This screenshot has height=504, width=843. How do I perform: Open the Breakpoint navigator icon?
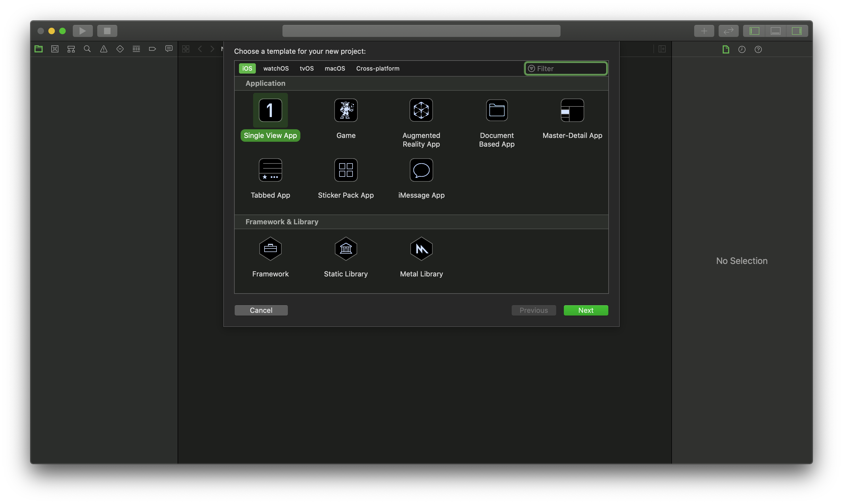click(x=153, y=49)
